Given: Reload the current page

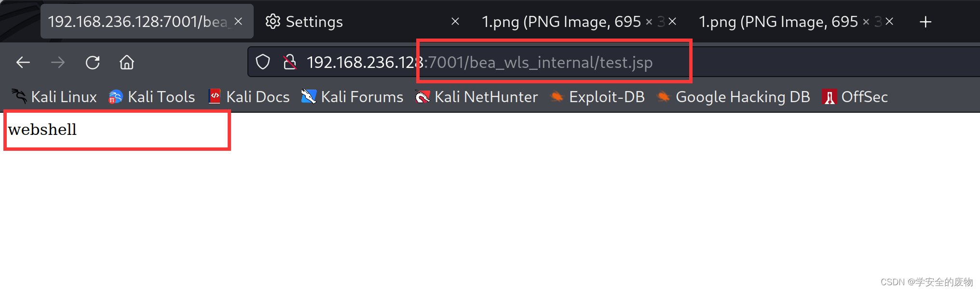Looking at the screenshot, I should (92, 62).
